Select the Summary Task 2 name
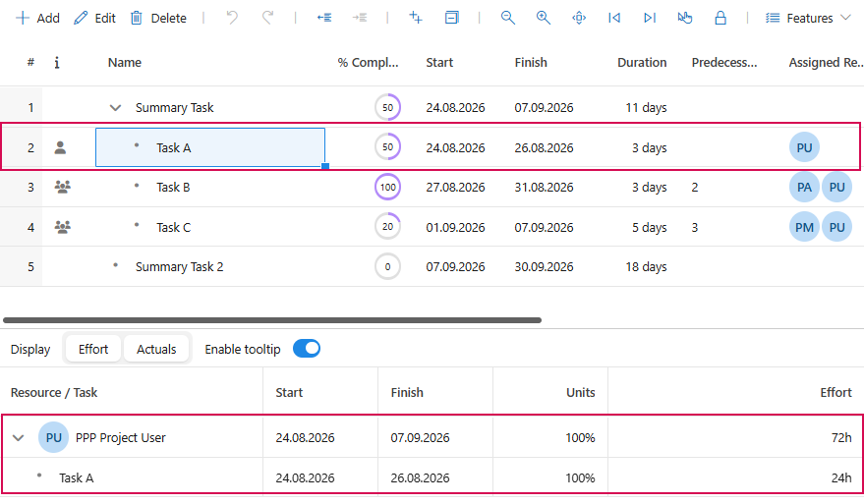 [179, 267]
